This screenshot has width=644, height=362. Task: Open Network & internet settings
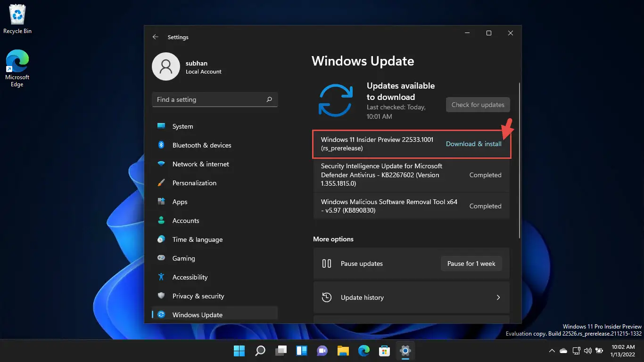(215, 164)
